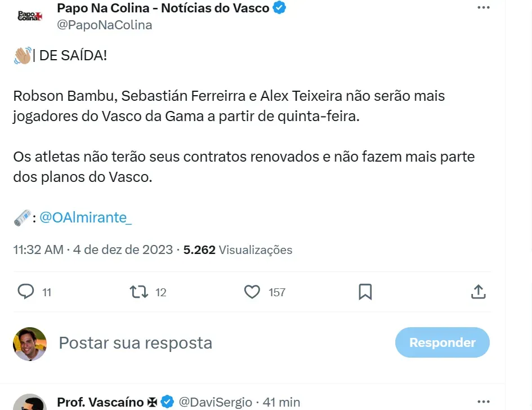Open Papo Na Colina - Notícias do Vasco profile name
The image size is (532, 410).
(x=163, y=8)
